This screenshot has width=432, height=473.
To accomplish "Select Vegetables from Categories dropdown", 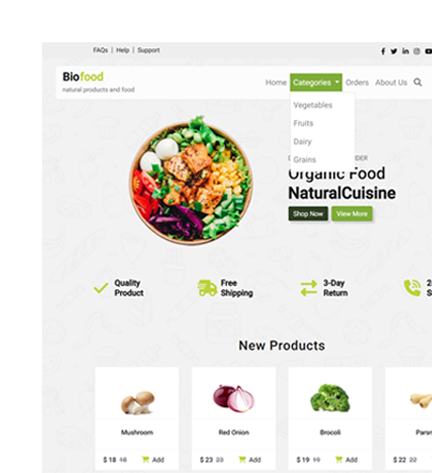I will 313,105.
